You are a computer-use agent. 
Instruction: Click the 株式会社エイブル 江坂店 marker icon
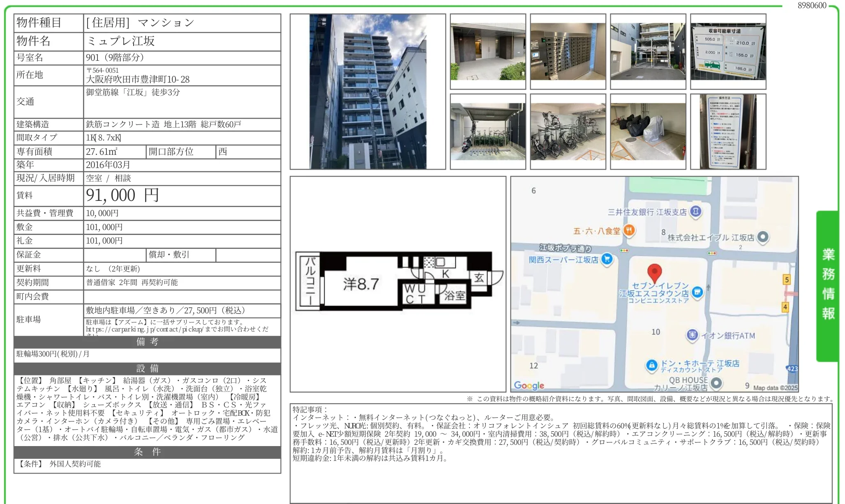coord(763,237)
